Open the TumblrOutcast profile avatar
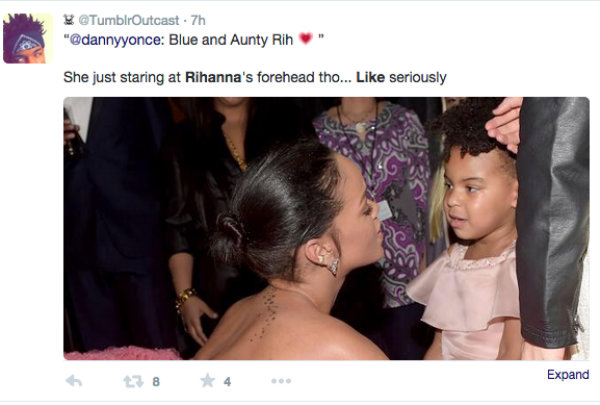The height and width of the screenshot is (405, 600). (x=28, y=38)
